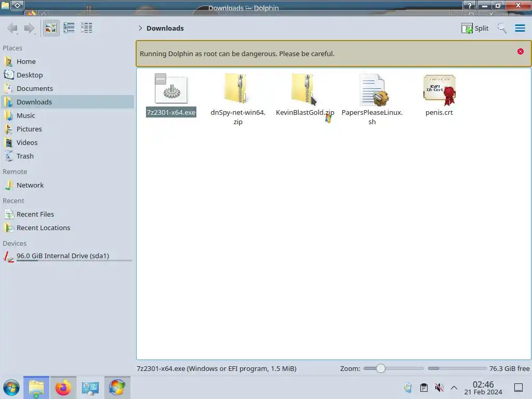The height and width of the screenshot is (399, 532).
Task: Open Home in Places
Action: pos(68,61)
